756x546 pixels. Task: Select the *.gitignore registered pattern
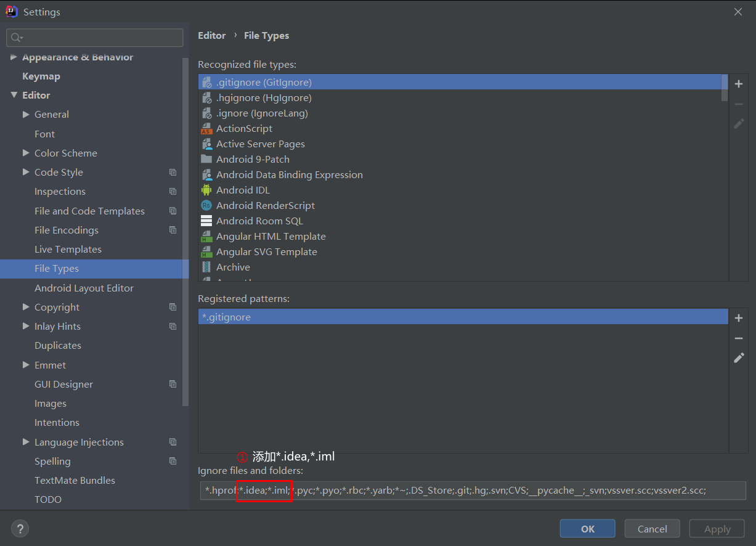tap(463, 317)
